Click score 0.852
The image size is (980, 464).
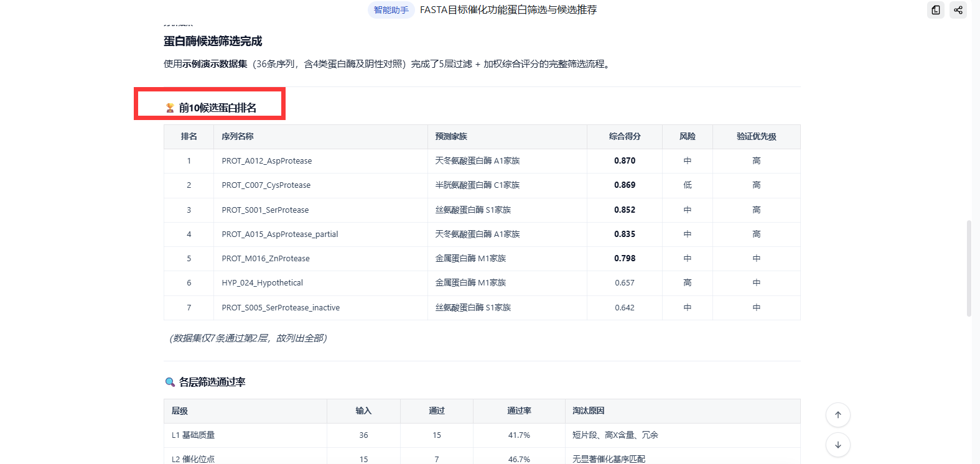(625, 210)
